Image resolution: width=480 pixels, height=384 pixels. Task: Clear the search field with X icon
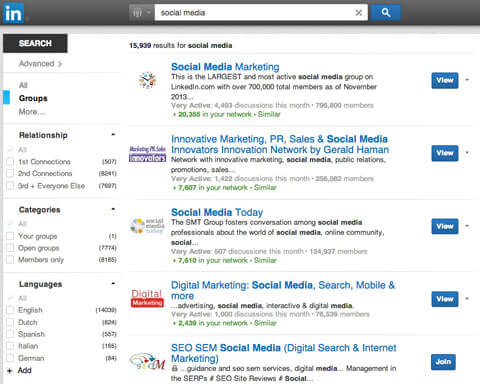coord(359,13)
